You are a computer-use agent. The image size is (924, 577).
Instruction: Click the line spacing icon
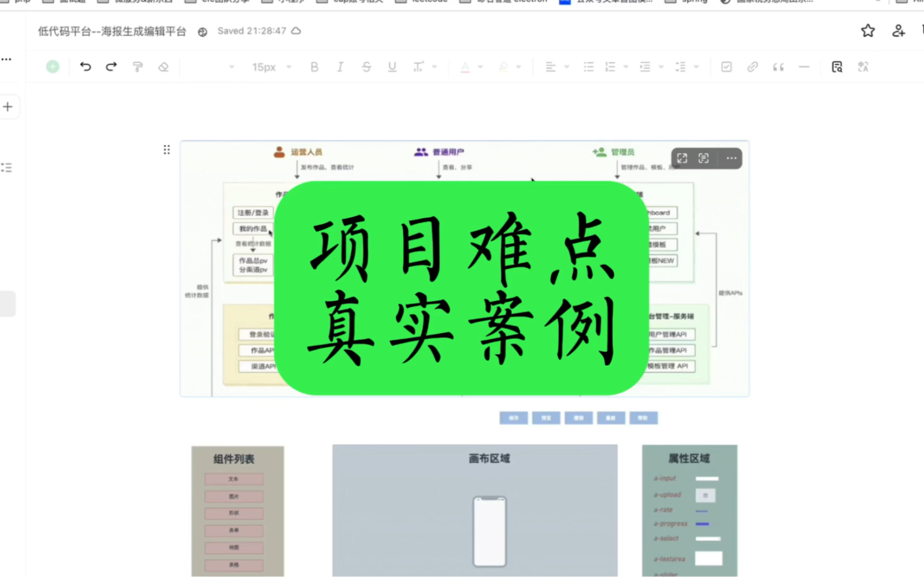tap(681, 67)
